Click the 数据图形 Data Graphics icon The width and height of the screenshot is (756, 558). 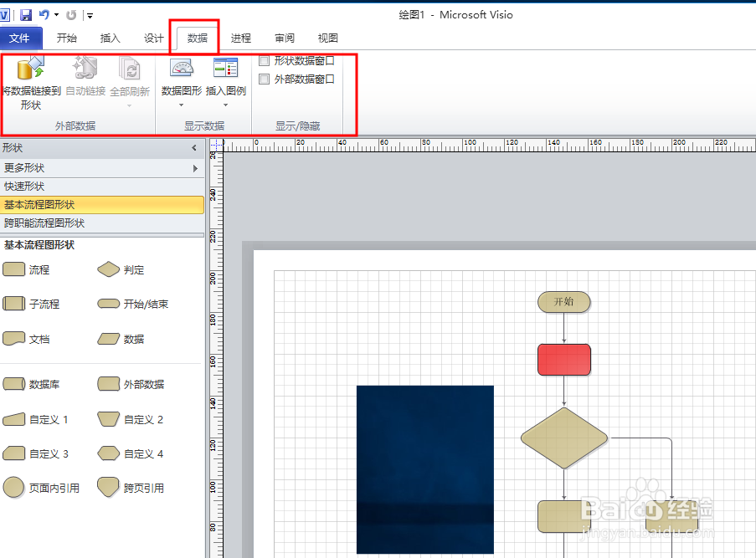click(182, 70)
